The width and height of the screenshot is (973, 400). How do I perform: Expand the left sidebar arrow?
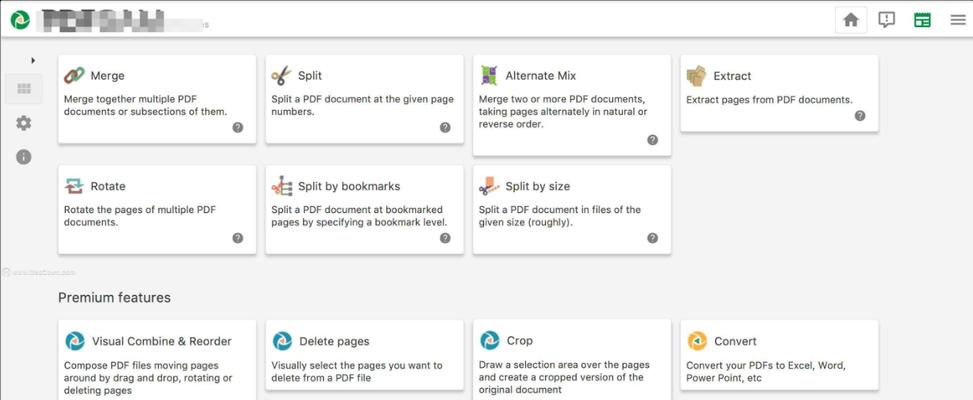pos(33,60)
